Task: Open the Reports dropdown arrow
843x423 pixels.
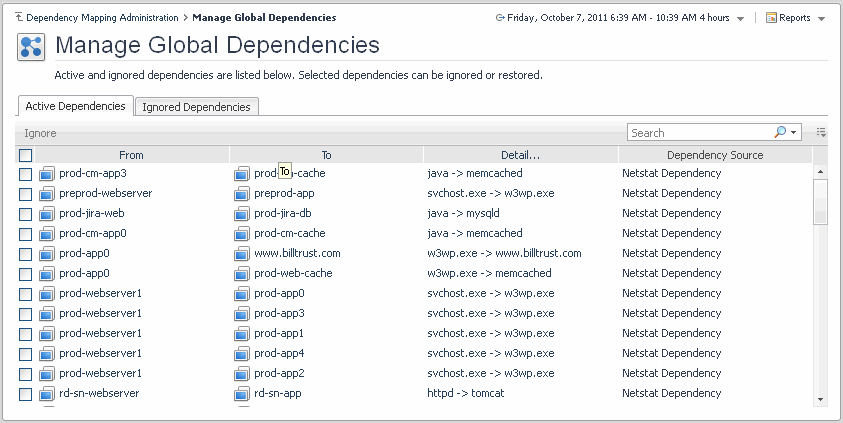Action: point(821,19)
